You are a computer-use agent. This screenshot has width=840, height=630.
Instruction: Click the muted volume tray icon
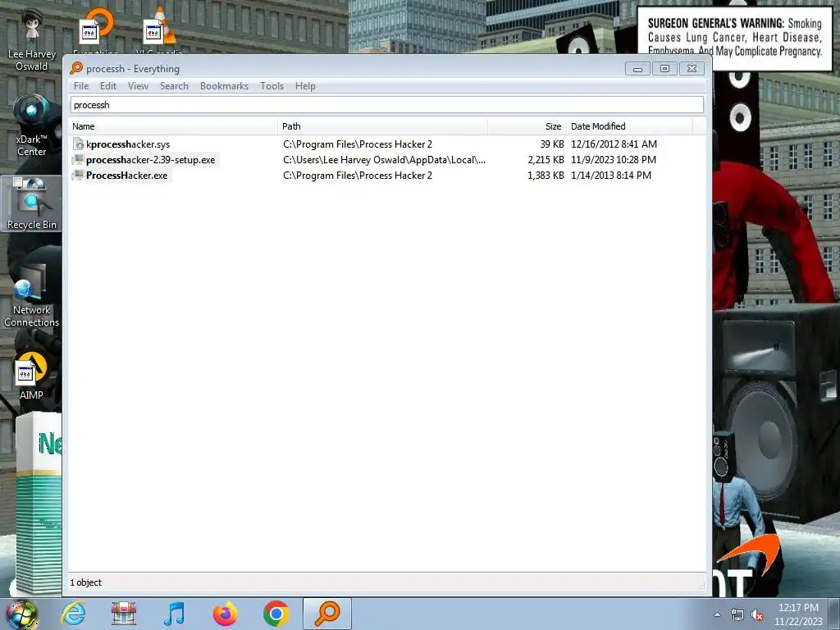[x=757, y=615]
